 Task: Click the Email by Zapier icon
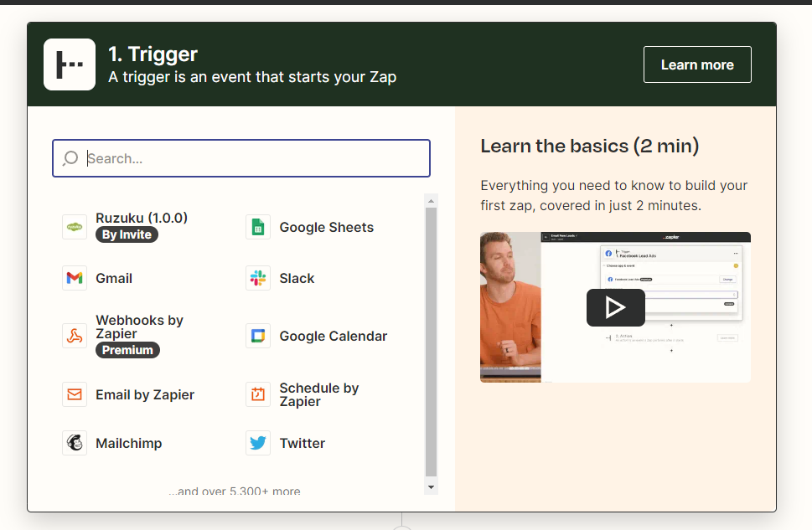(75, 394)
